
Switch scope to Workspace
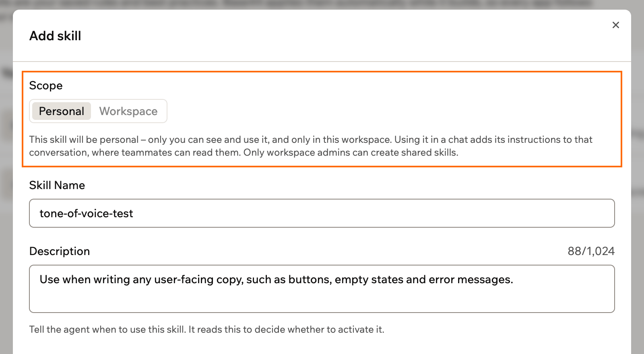128,111
